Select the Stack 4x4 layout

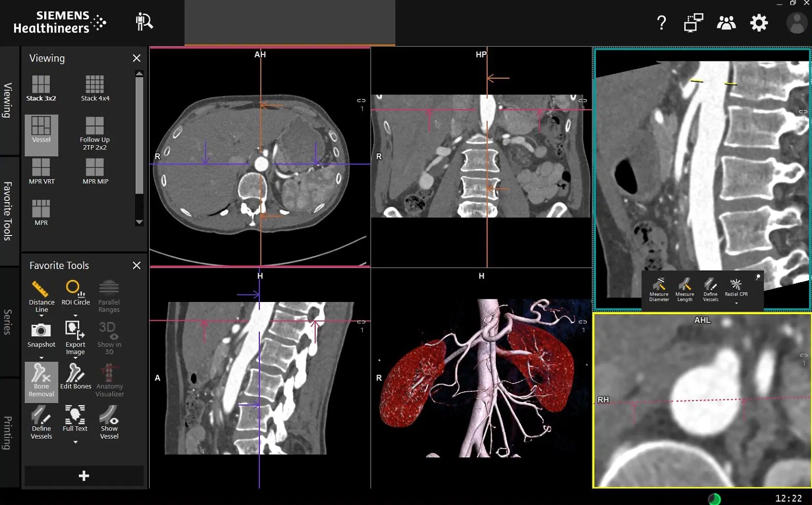click(95, 88)
